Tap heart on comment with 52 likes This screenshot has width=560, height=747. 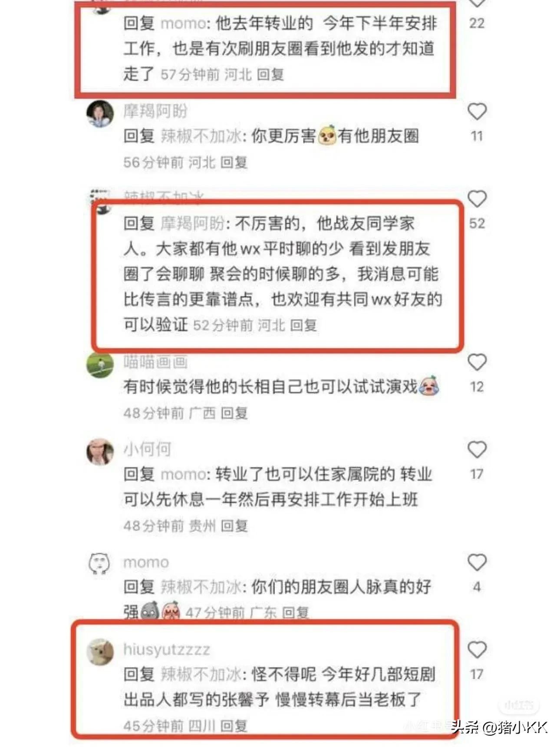(477, 199)
